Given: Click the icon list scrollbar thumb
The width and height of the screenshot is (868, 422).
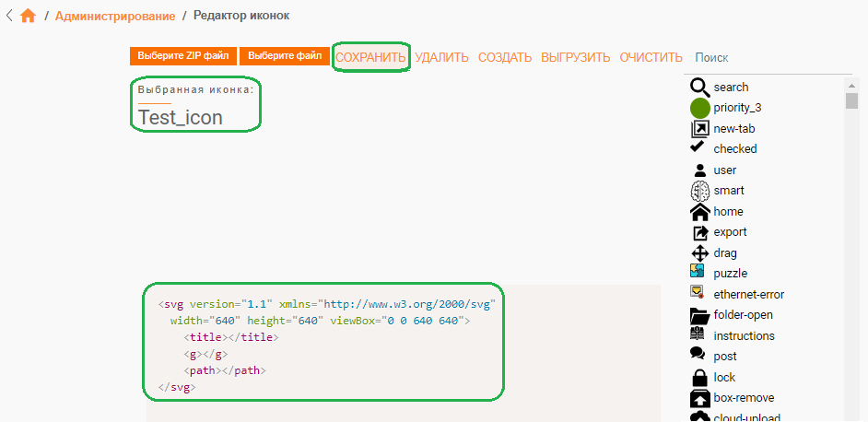Looking at the screenshot, I should point(851,100).
